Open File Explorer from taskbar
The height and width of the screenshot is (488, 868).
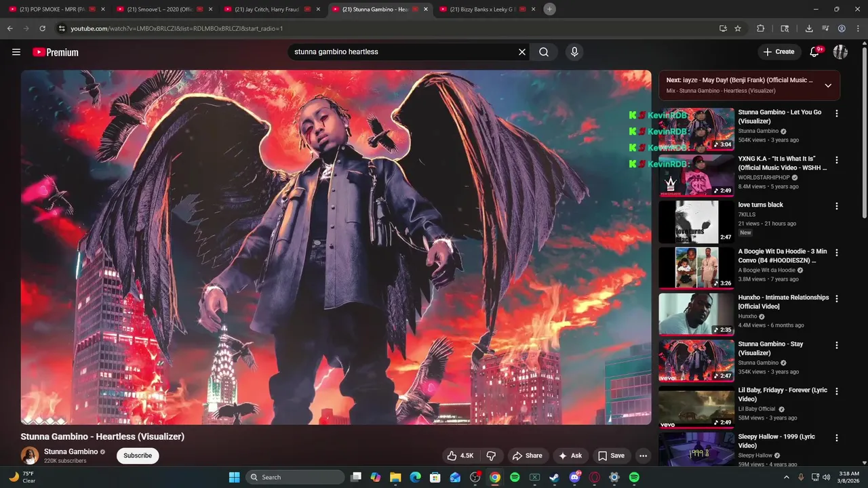click(x=395, y=477)
